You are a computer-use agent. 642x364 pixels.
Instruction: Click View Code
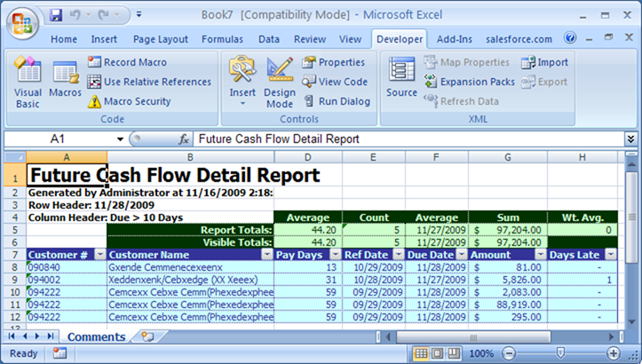pyautogui.click(x=335, y=82)
